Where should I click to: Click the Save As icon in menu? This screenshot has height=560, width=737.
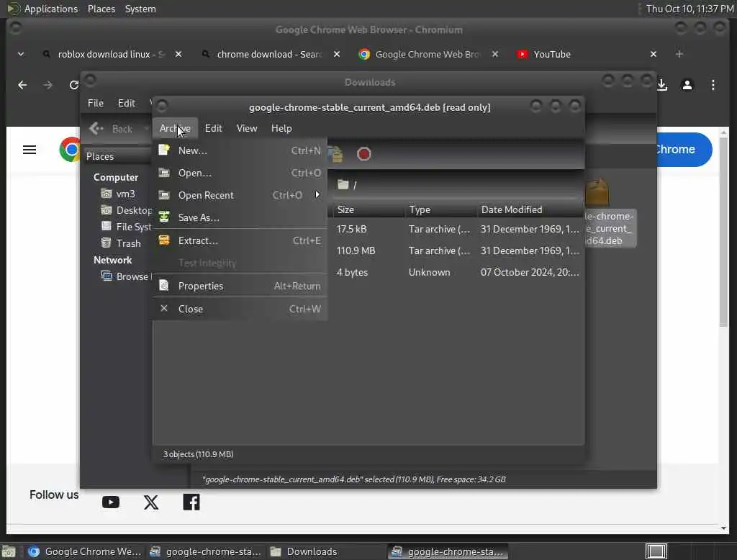(163, 217)
